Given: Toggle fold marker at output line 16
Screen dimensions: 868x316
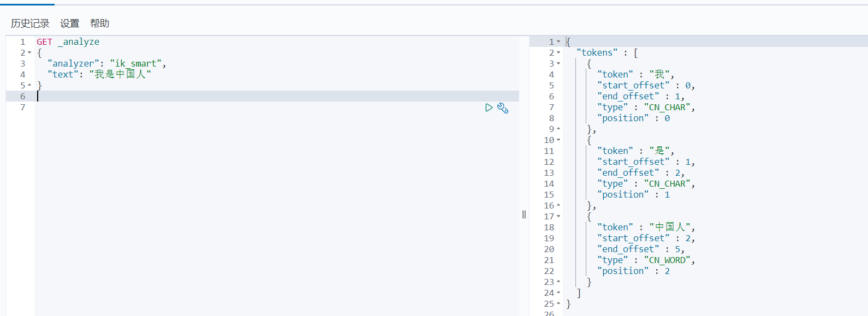Looking at the screenshot, I should (x=558, y=205).
